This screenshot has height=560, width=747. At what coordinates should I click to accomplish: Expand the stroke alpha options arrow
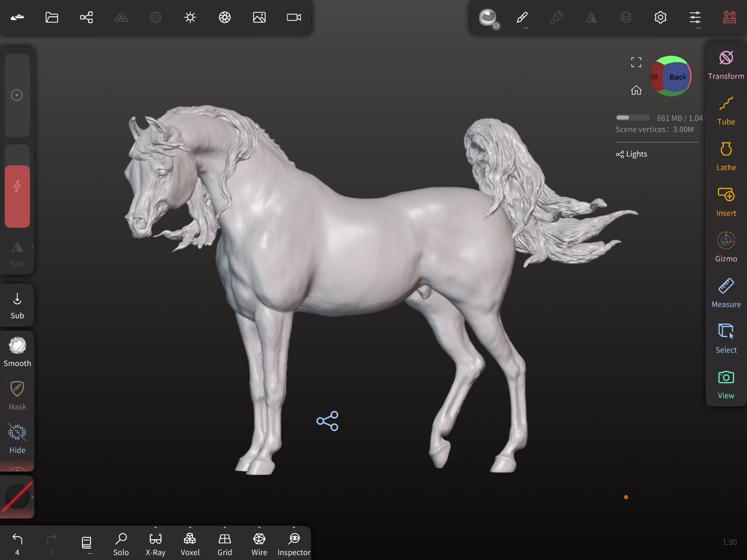(x=33, y=497)
